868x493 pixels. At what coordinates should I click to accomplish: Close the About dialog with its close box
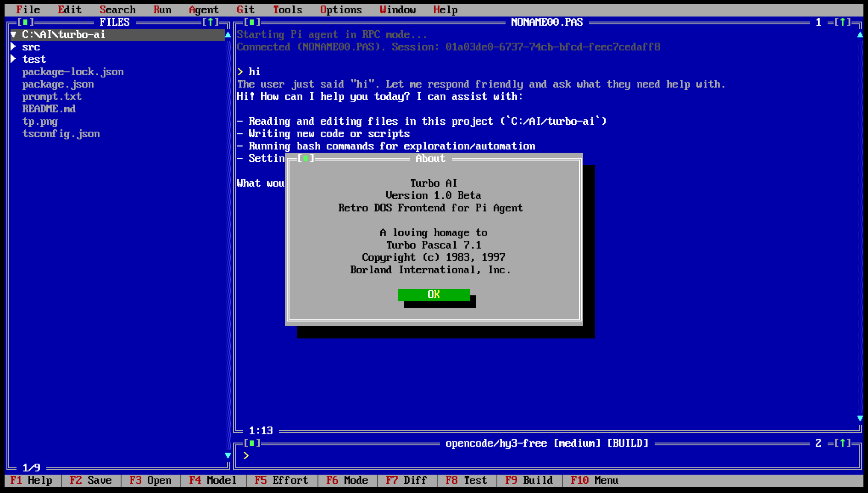(x=306, y=158)
